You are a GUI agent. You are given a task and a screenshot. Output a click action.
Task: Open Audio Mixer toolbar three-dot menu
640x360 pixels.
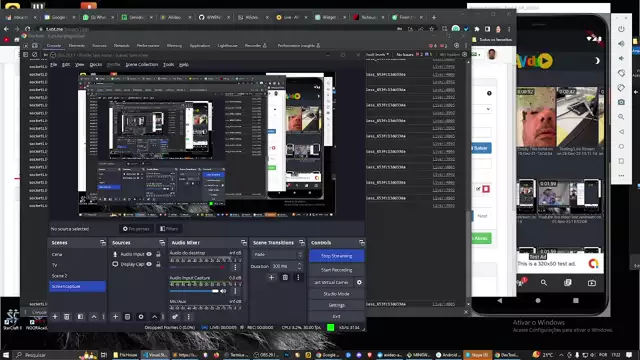click(x=189, y=316)
